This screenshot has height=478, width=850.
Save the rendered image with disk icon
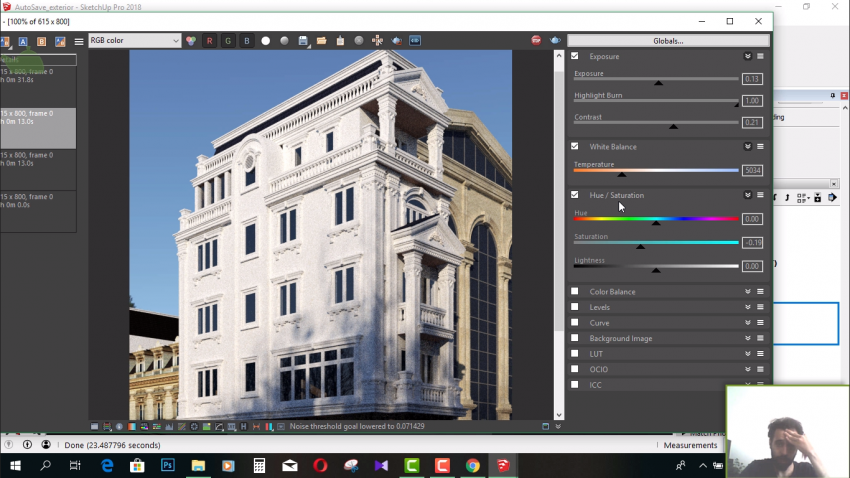[303, 41]
